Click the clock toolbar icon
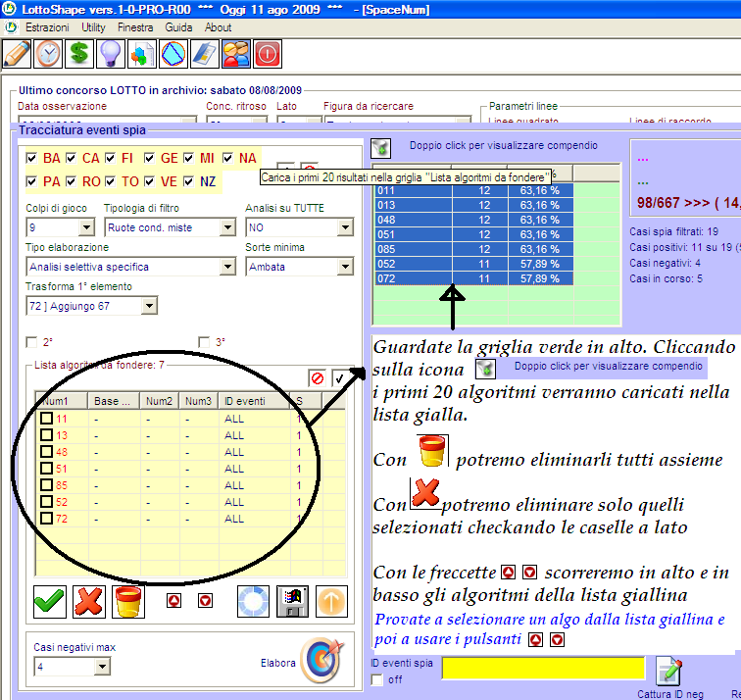Screen dimensions: 741x700 point(48,53)
